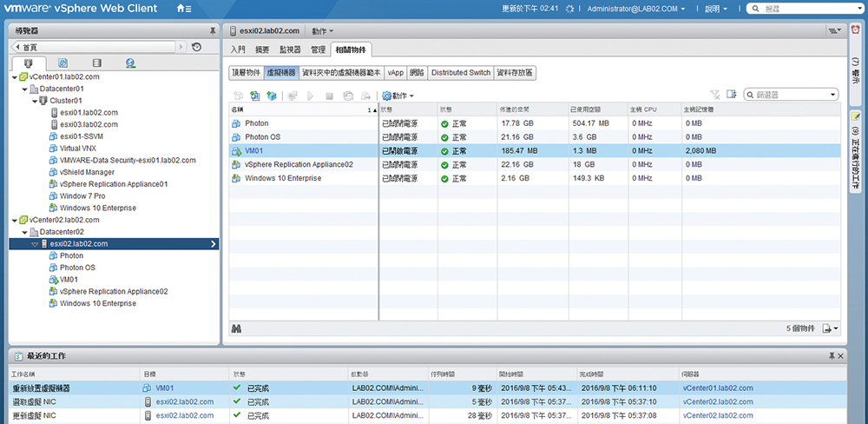Select Virtual VNX in the tree
868x424 pixels.
tap(79, 148)
